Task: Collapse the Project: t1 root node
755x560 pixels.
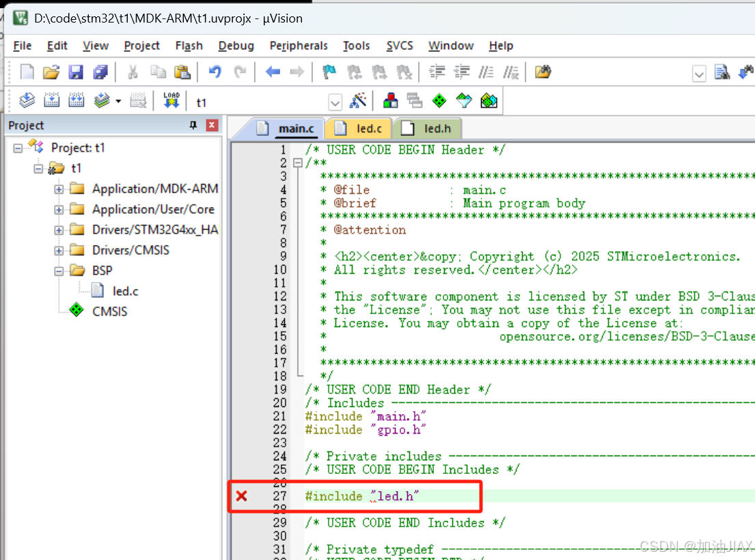Action: 18,148
